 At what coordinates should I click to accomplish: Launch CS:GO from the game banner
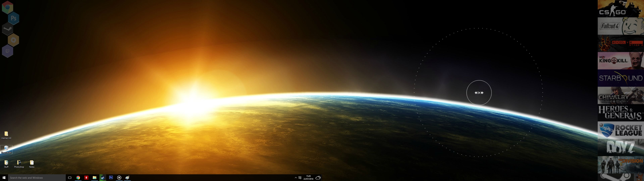[x=621, y=9]
